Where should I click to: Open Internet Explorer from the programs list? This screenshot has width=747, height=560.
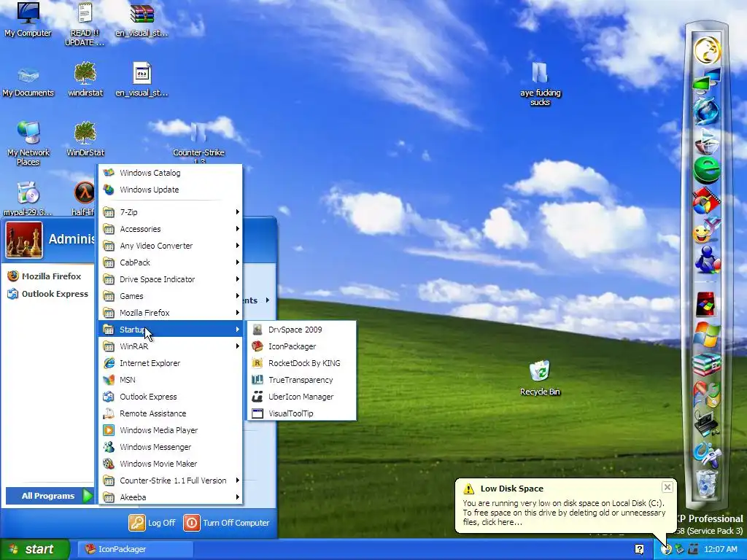171,363
